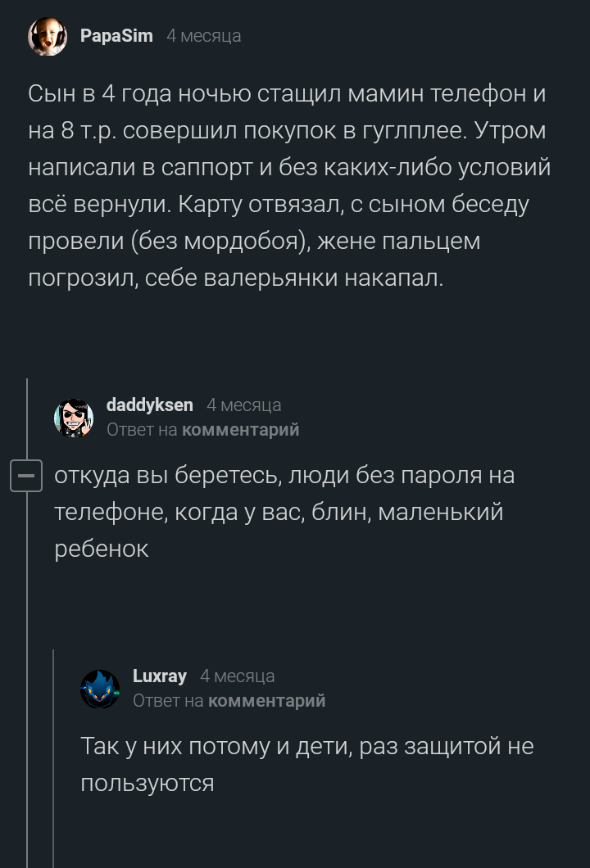590x868 pixels.
Task: Visit Luxray's profile via username
Action: click(x=160, y=676)
